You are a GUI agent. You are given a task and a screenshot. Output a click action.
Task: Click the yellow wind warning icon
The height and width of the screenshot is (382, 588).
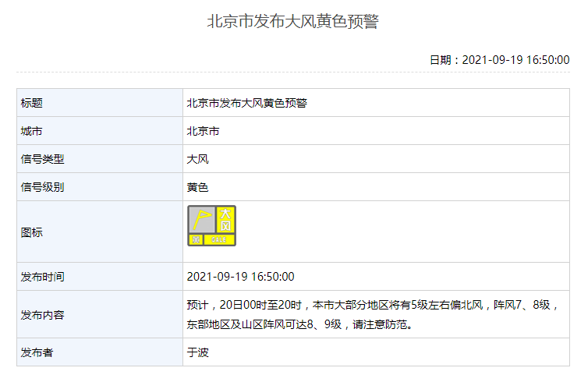(x=211, y=226)
